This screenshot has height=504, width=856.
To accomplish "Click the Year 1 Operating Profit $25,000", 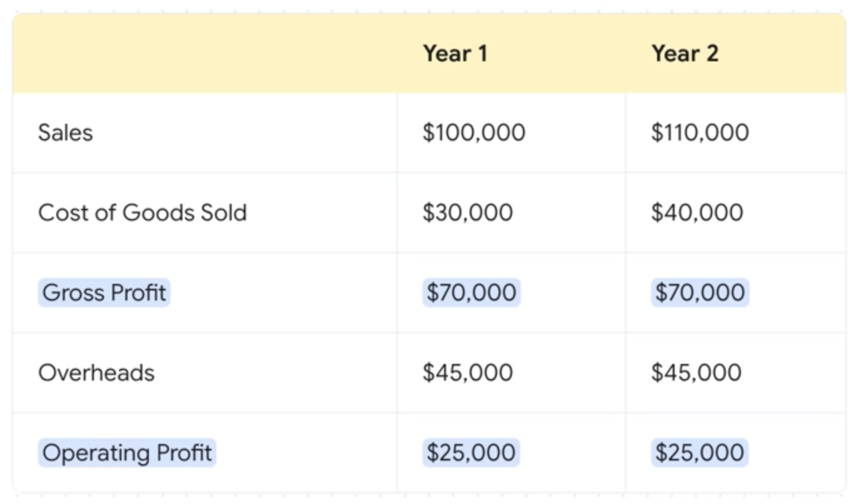I will pos(471,453).
